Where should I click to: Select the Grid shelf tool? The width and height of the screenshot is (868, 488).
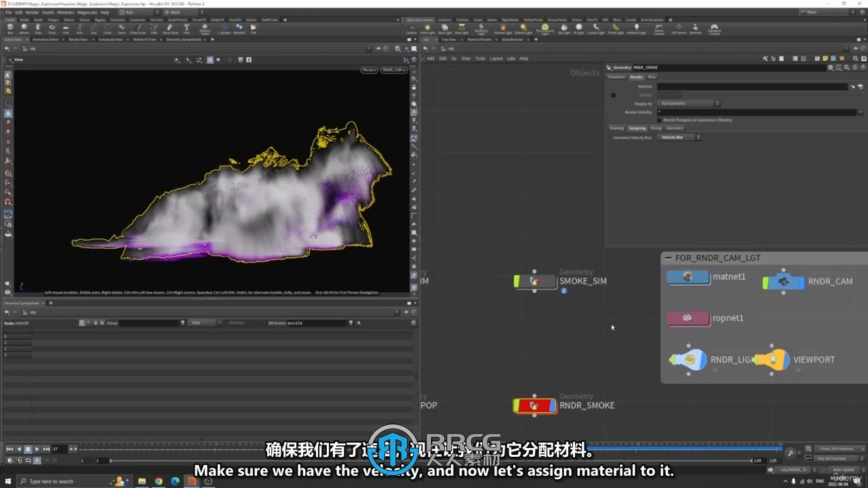point(66,29)
